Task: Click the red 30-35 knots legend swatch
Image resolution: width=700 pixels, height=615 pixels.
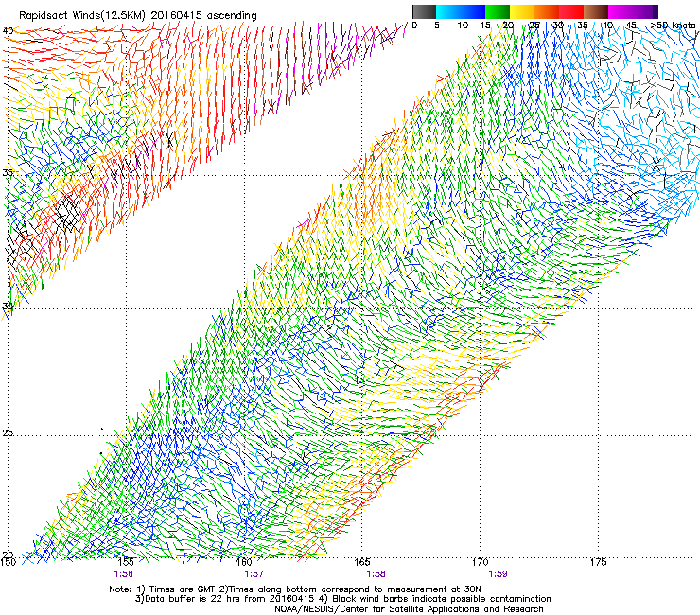Action: [571, 11]
